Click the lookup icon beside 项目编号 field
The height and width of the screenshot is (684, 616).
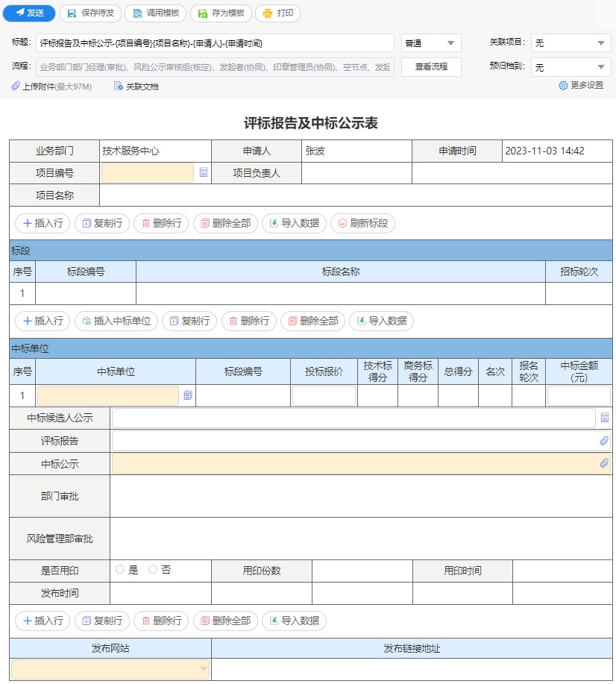[204, 172]
